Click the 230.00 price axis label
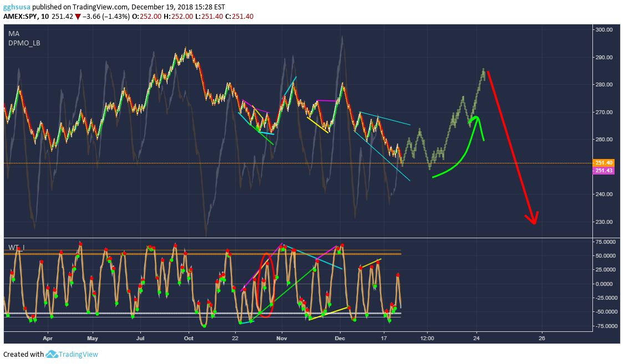624x364 pixels. click(x=603, y=222)
